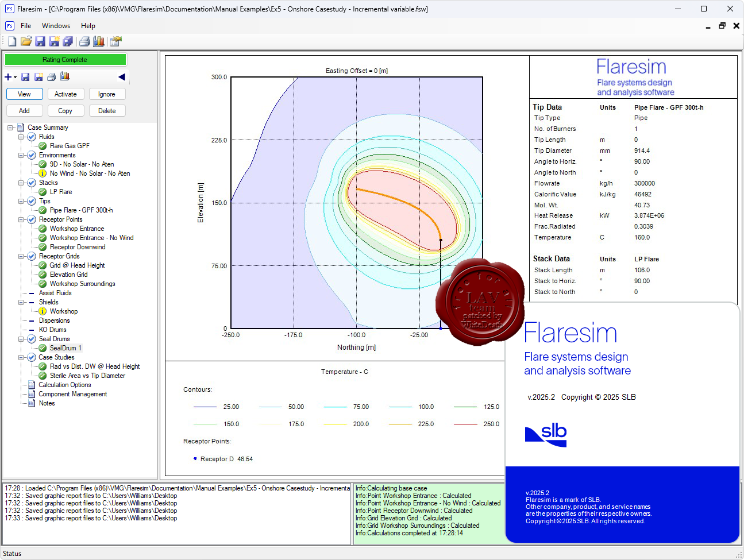Click the document icon beside Notes

coord(32,403)
